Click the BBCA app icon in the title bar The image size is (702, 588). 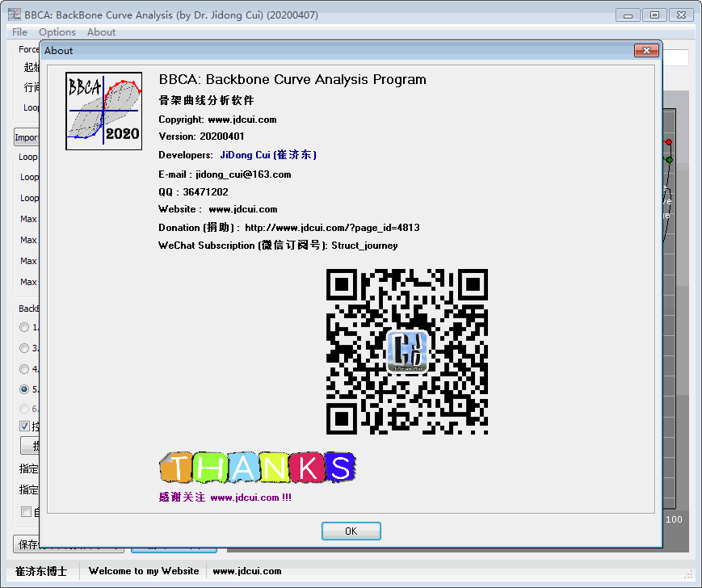15,15
